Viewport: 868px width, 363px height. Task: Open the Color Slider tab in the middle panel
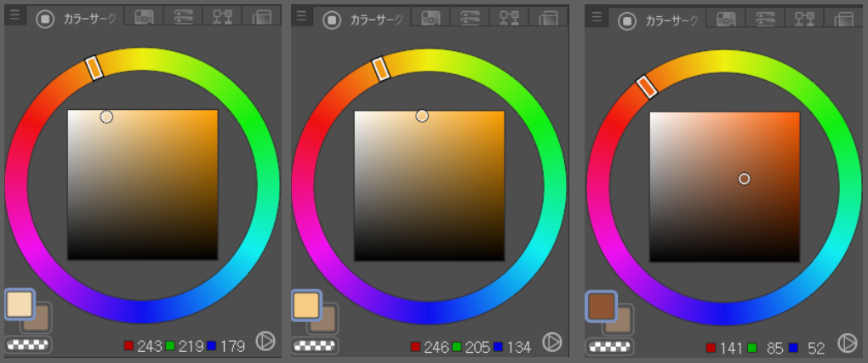(470, 16)
